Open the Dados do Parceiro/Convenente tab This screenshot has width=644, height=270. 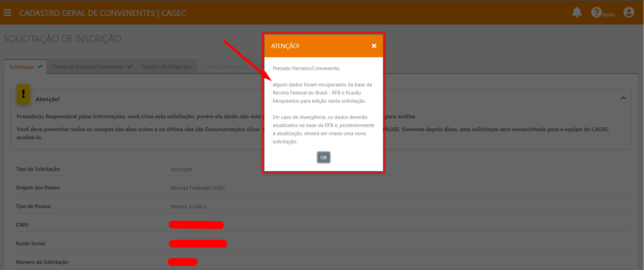coord(88,67)
